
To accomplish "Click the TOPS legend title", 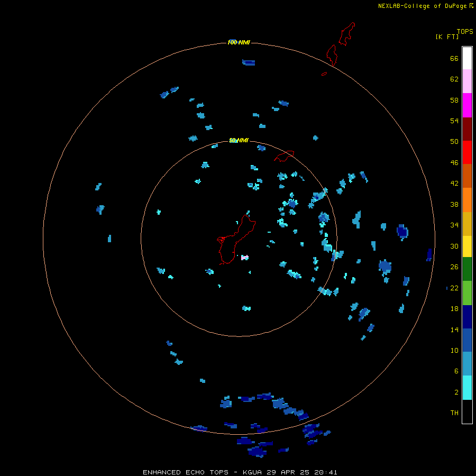I will coord(465,31).
